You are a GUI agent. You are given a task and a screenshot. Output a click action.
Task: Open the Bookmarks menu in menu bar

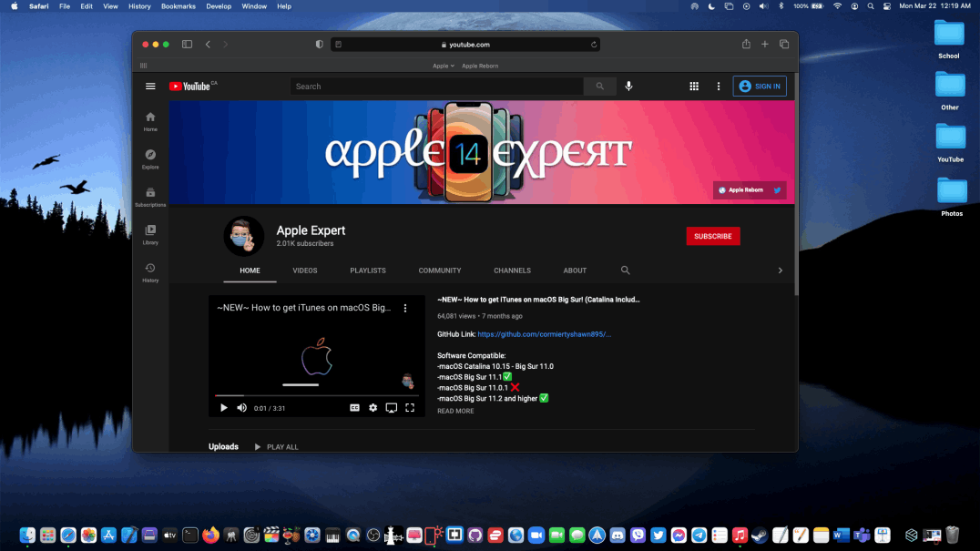178,6
